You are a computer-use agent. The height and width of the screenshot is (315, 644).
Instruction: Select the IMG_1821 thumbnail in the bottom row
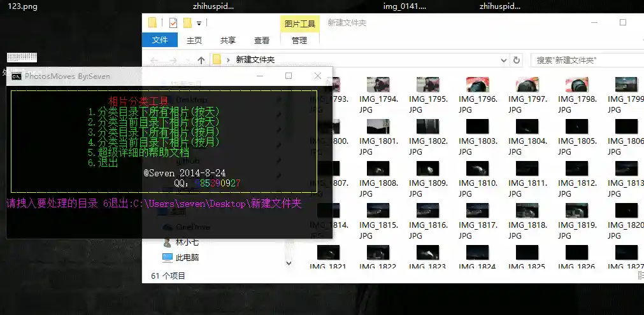pos(329,252)
